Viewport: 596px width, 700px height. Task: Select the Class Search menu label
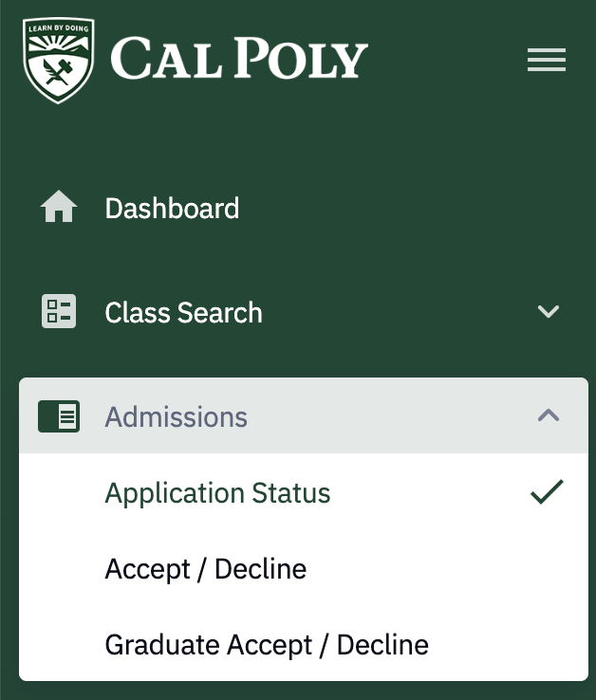click(x=183, y=312)
